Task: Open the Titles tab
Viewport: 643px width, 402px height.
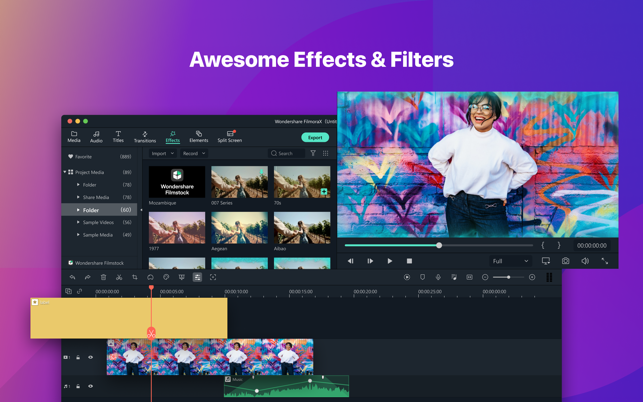Action: coord(118,137)
